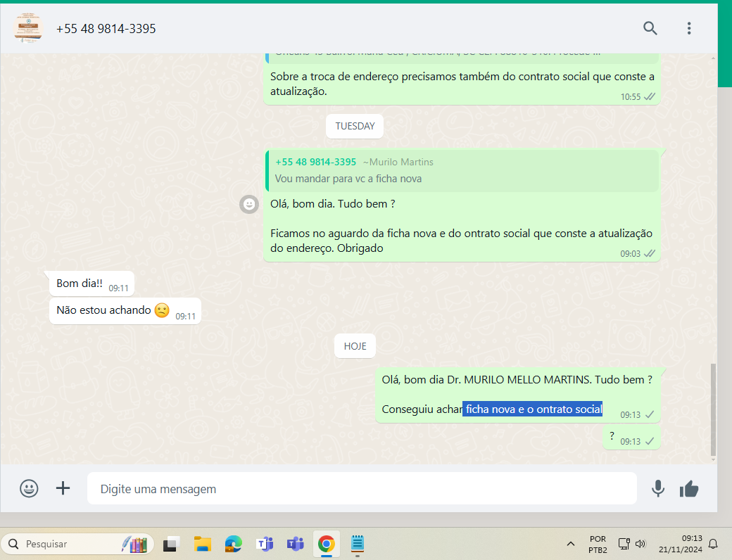This screenshot has width=732, height=560.
Task: Expand hidden system tray icons chevron
Action: (x=571, y=544)
